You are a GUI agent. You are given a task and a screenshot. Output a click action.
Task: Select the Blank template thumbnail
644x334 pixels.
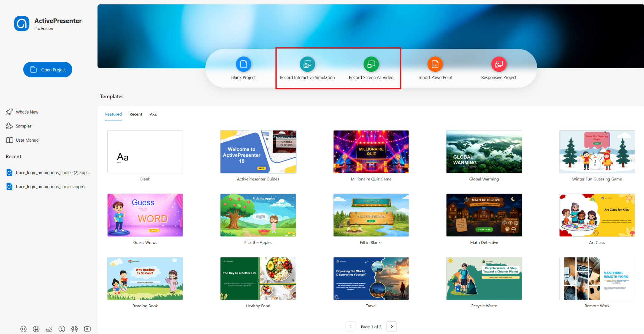pyautogui.click(x=145, y=152)
